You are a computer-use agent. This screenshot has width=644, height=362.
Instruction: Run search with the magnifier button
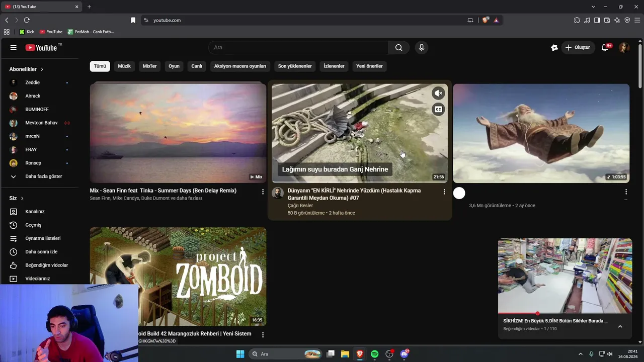coord(398,48)
